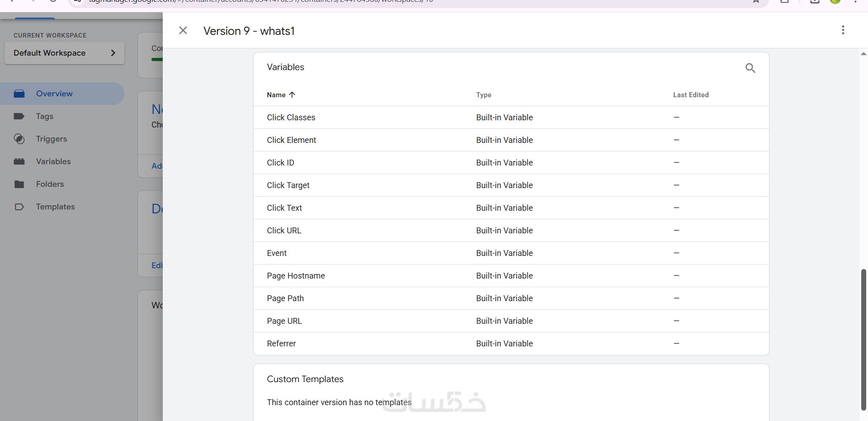Click the Overview sidebar icon
The image size is (868, 421).
[19, 94]
